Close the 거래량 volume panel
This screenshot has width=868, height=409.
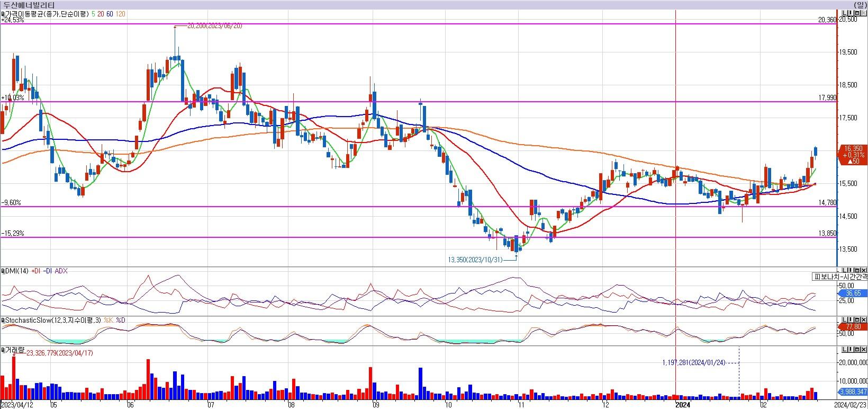863,349
